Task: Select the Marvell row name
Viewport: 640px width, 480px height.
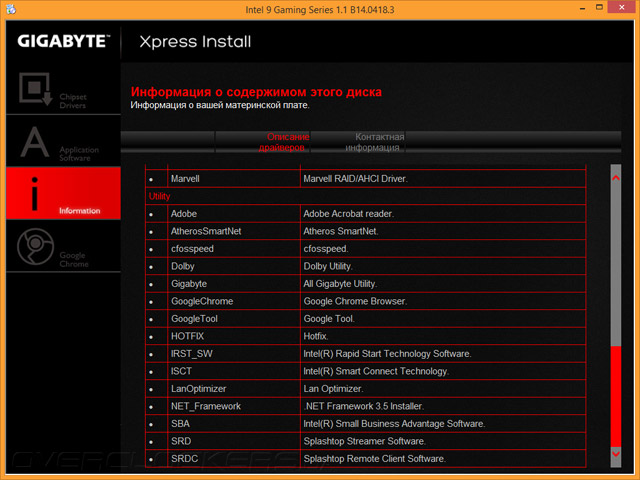Action: click(x=185, y=179)
